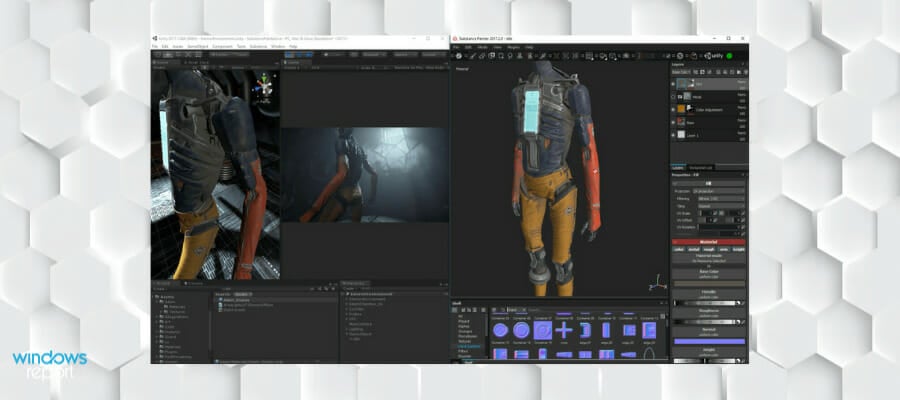Toggle visibility of the Base layer
Viewport: 900px width, 400px height.
[673, 122]
